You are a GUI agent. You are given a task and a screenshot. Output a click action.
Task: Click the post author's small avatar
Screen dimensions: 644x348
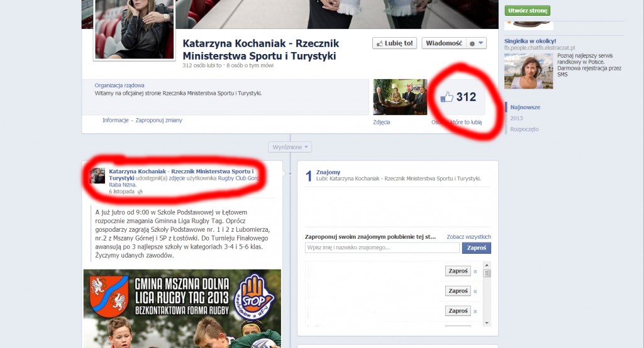click(x=97, y=176)
